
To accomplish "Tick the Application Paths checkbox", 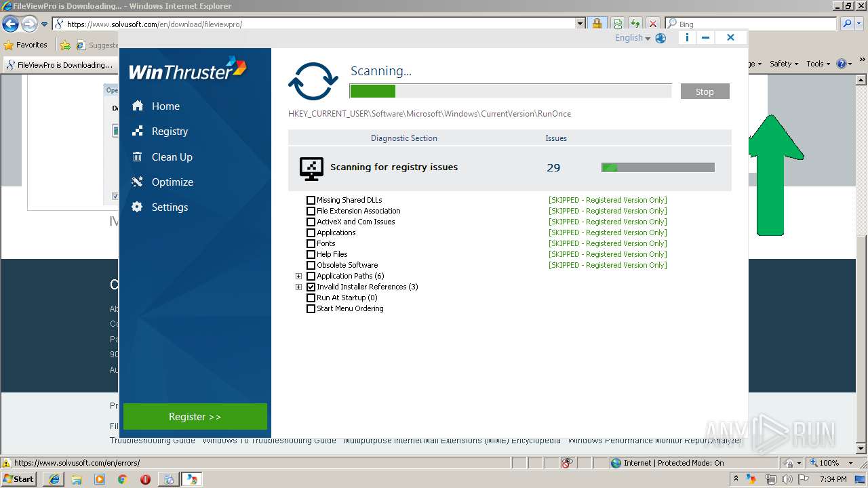I will [311, 276].
